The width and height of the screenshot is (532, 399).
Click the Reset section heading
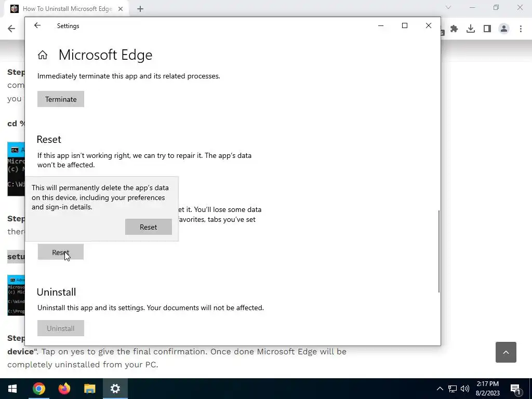(49, 139)
